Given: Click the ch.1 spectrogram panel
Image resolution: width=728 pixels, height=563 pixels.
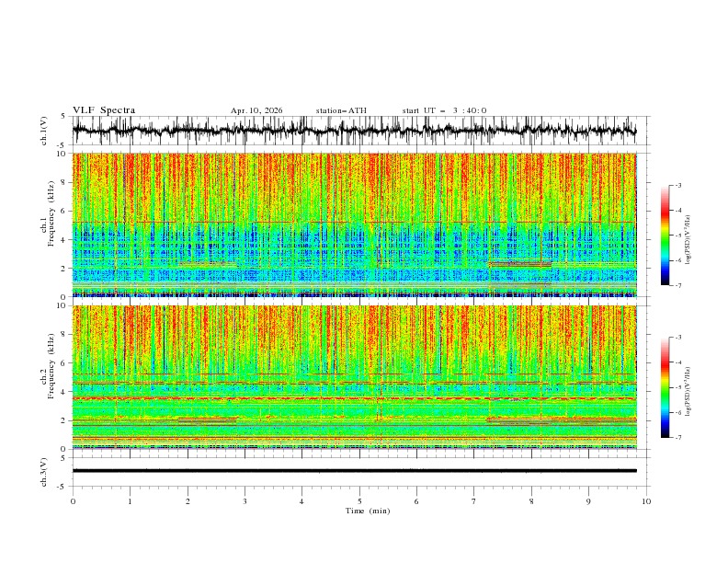Looking at the screenshot, I should pos(355,224).
